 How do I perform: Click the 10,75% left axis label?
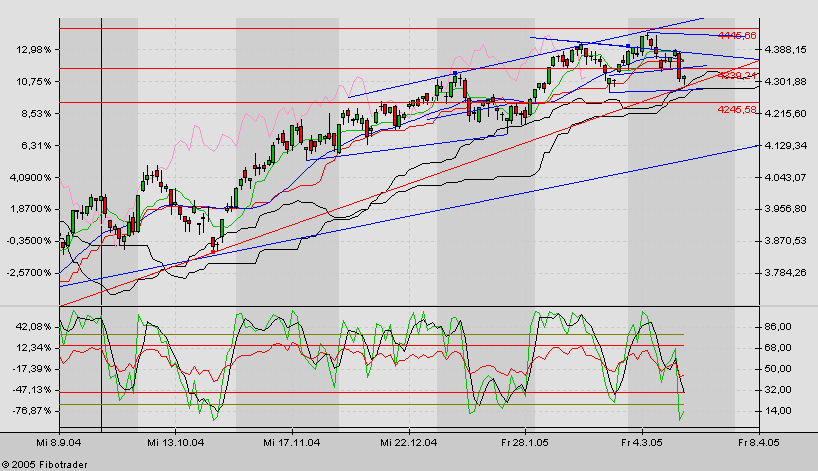pos(34,81)
